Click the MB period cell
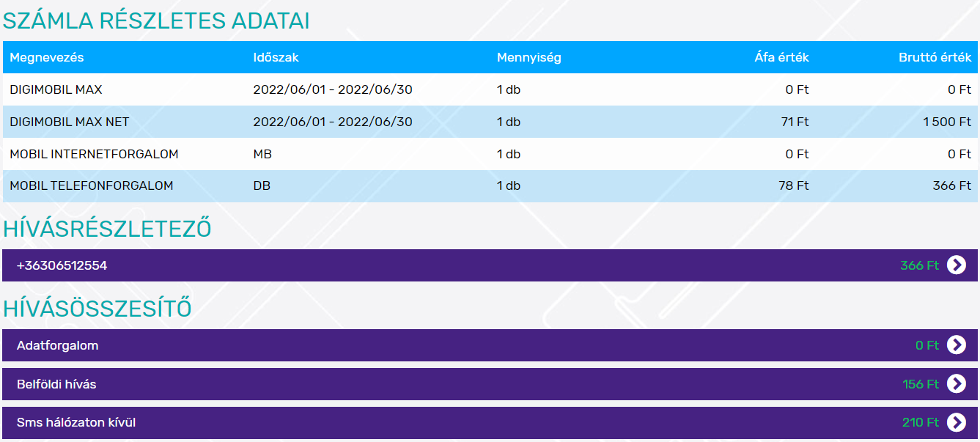 click(x=262, y=154)
